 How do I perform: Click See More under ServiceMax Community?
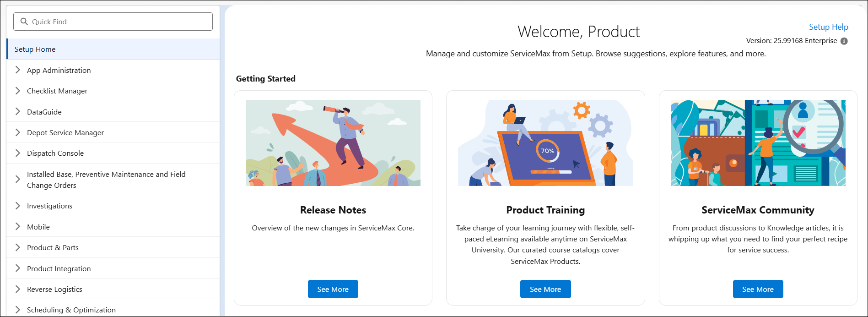pos(758,289)
